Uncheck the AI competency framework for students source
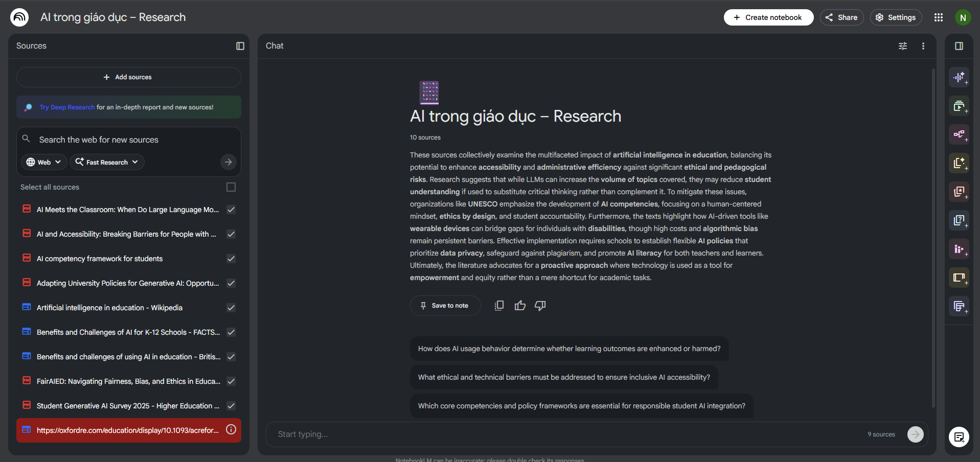The image size is (980, 462). [x=231, y=259]
